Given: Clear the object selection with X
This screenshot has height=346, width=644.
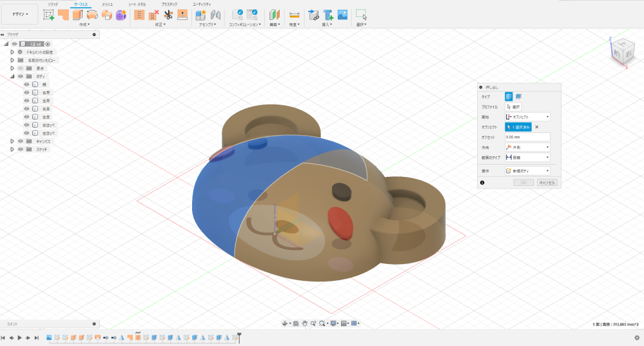Looking at the screenshot, I should pos(537,127).
